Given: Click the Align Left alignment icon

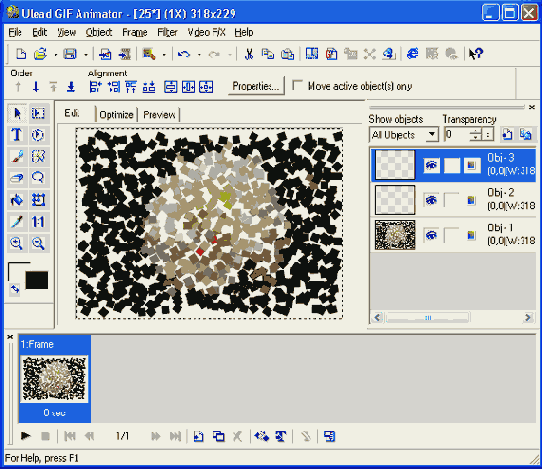Looking at the screenshot, I should click(x=95, y=86).
